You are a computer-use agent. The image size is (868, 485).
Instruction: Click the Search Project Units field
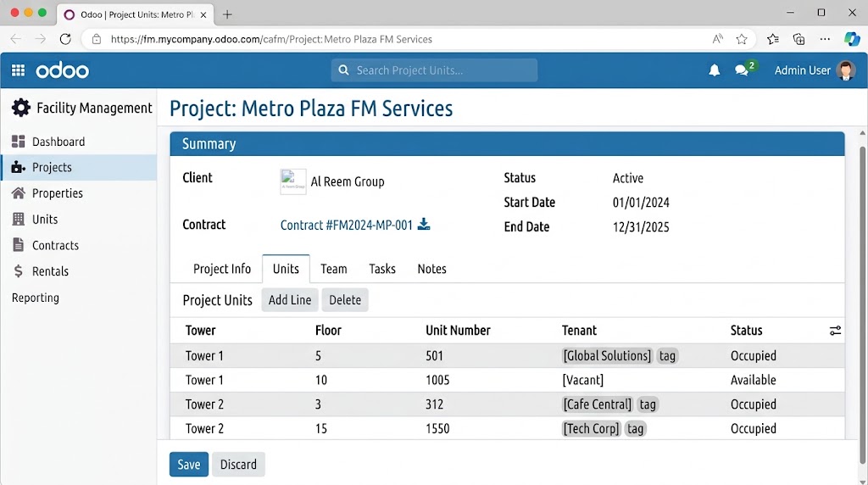coord(434,70)
